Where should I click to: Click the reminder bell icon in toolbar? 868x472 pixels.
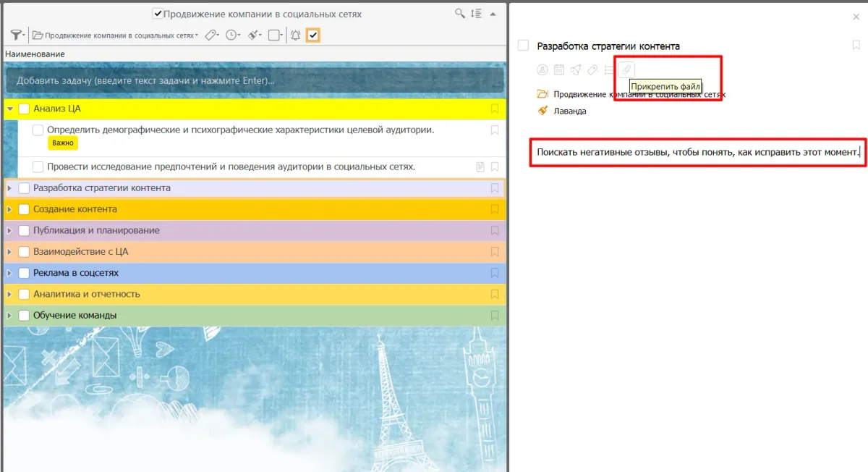point(295,35)
